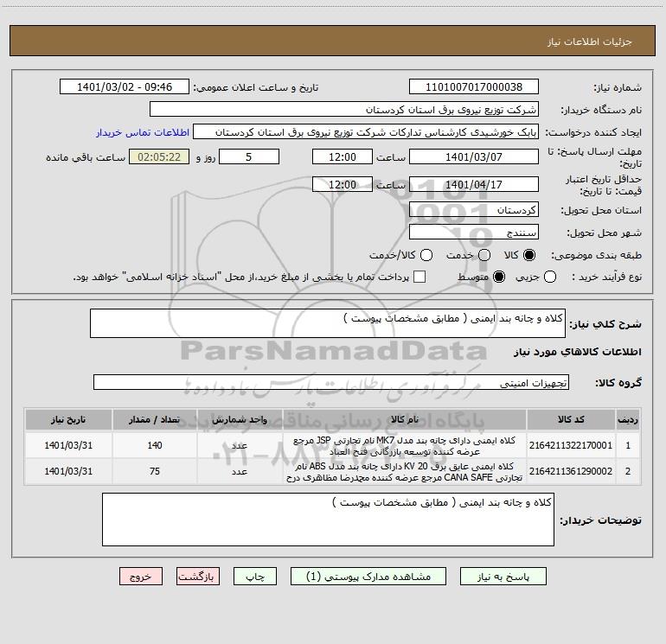The image size is (666, 644).
Task: Click need date 1401/03/31 in row 2
Action: [68, 471]
